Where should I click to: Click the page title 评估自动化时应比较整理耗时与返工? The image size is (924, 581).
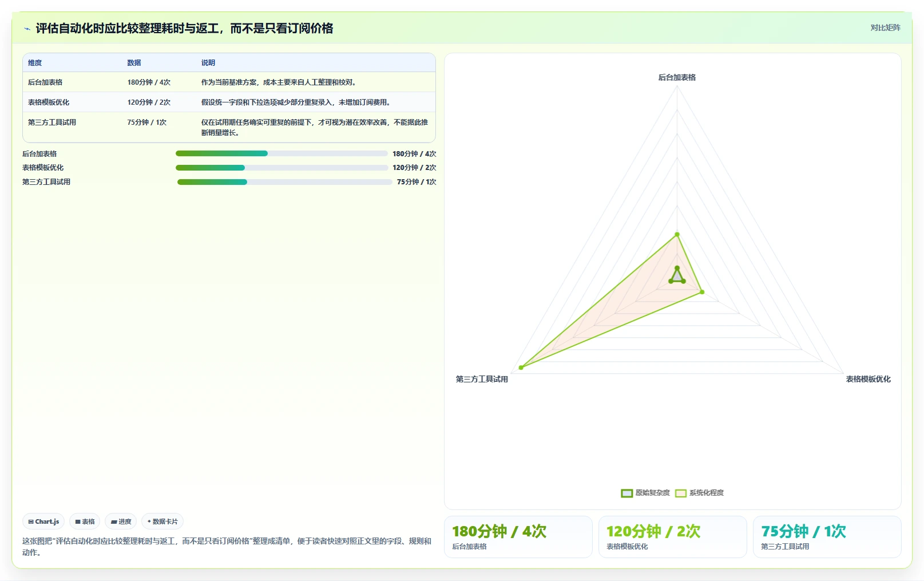point(184,29)
